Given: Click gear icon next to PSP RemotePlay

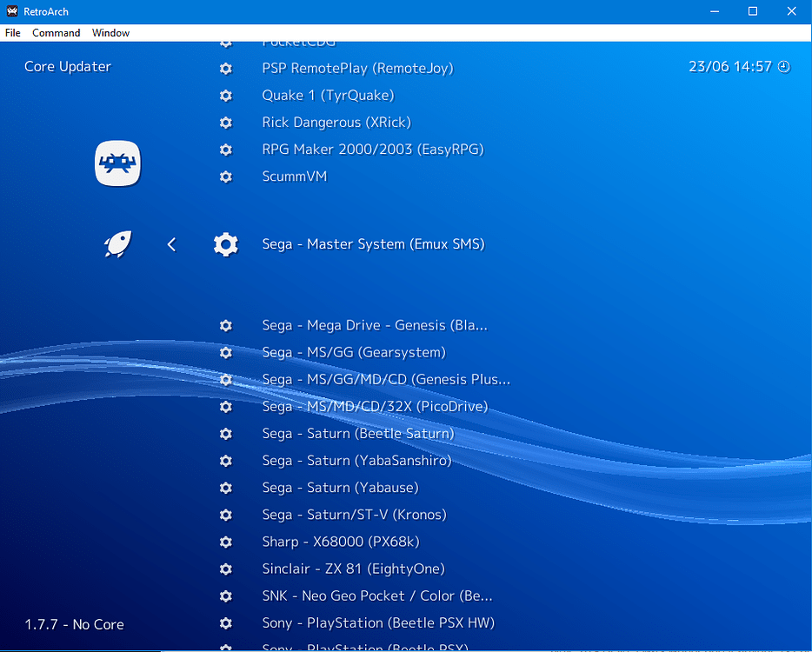Looking at the screenshot, I should pyautogui.click(x=226, y=69).
